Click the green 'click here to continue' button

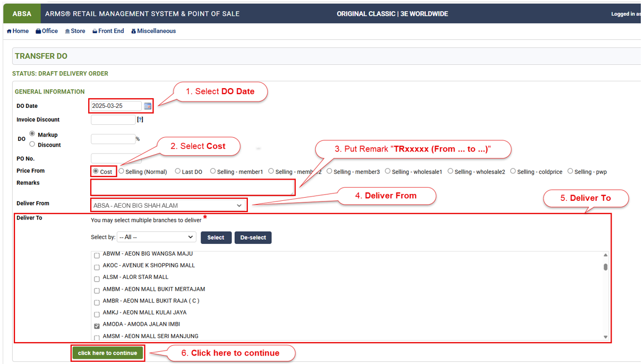[x=108, y=353]
